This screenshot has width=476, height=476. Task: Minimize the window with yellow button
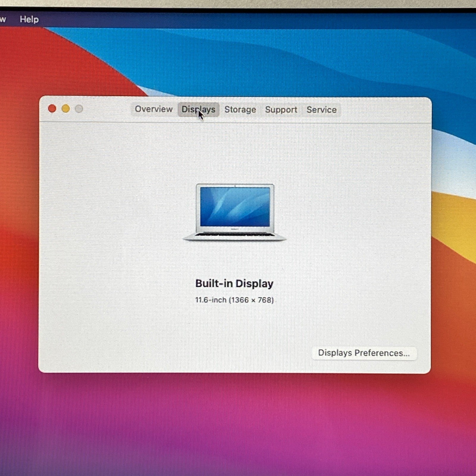(65, 109)
